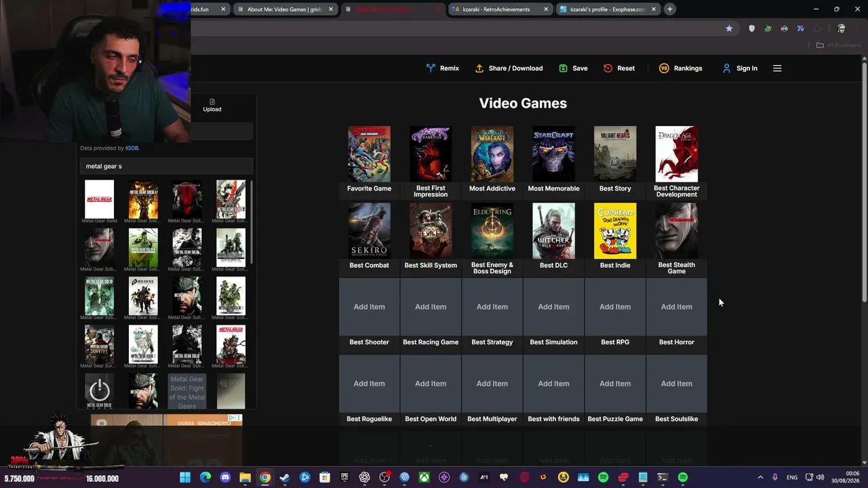Screen dimensions: 868x488
Task: Click the Best First Impression cover
Action: click(x=431, y=154)
